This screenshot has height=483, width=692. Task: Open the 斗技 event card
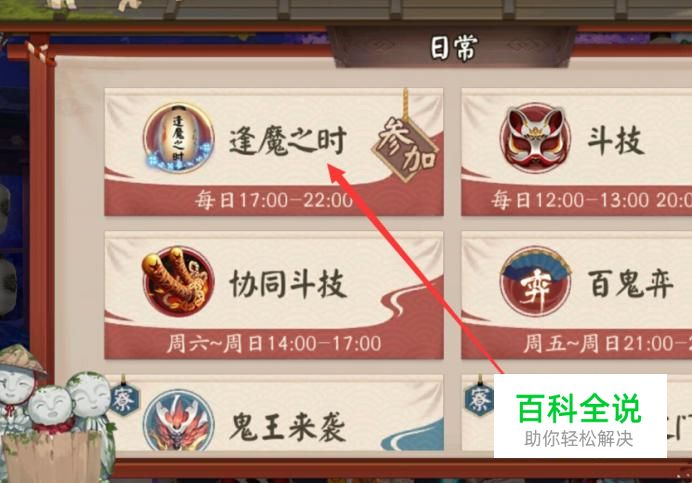pyautogui.click(x=576, y=152)
